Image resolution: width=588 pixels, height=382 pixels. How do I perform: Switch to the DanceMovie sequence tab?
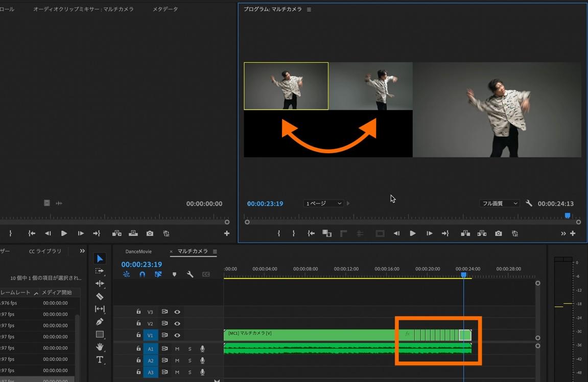click(138, 251)
